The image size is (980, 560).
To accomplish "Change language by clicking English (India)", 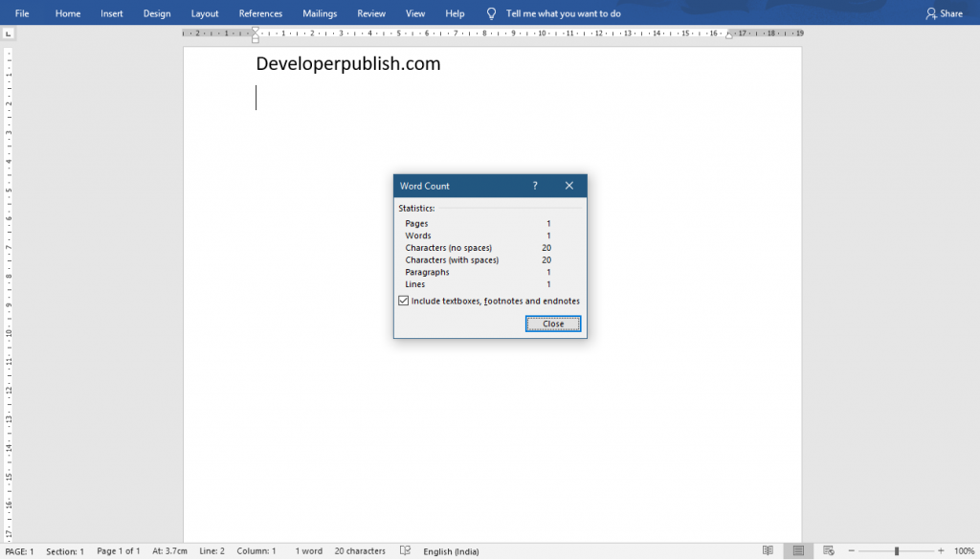I will [x=451, y=550].
